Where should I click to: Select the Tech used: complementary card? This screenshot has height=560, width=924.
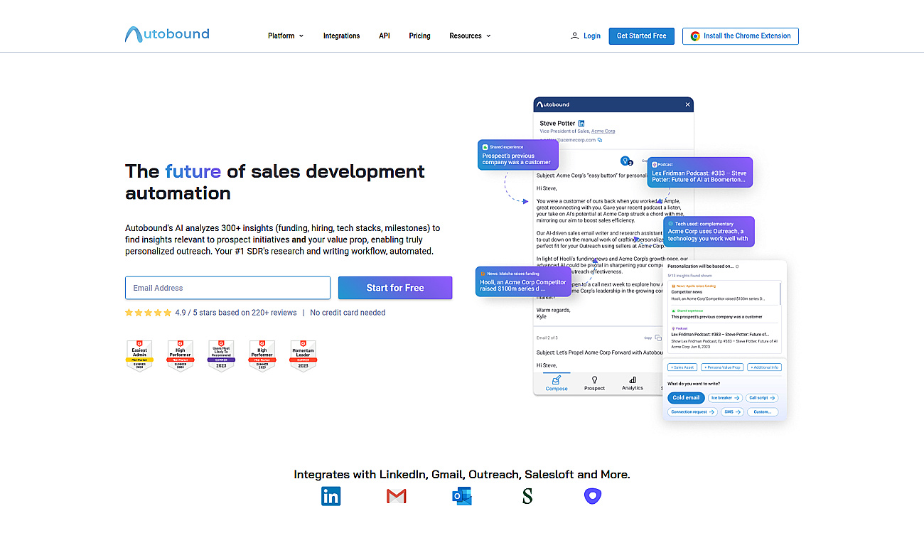tap(709, 232)
